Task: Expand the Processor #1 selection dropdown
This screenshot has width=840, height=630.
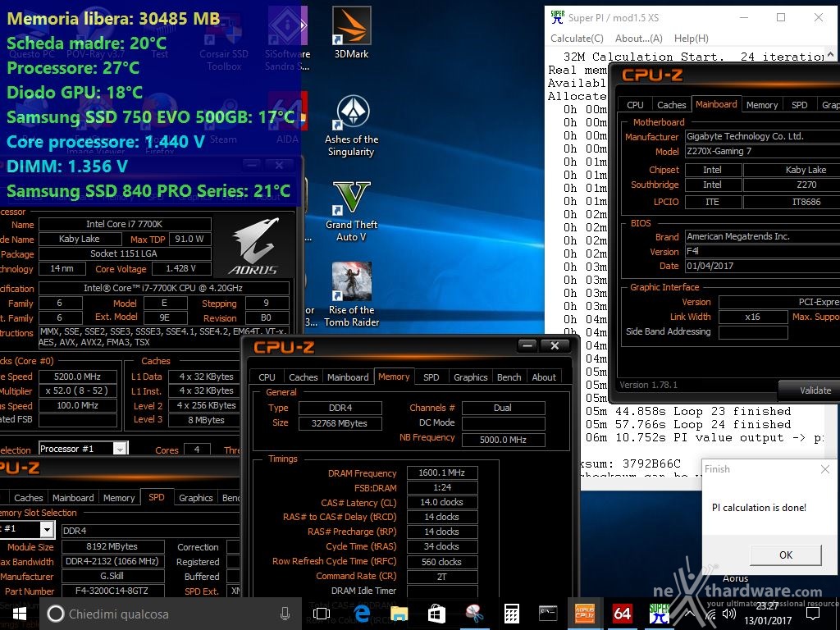Action: 120,449
